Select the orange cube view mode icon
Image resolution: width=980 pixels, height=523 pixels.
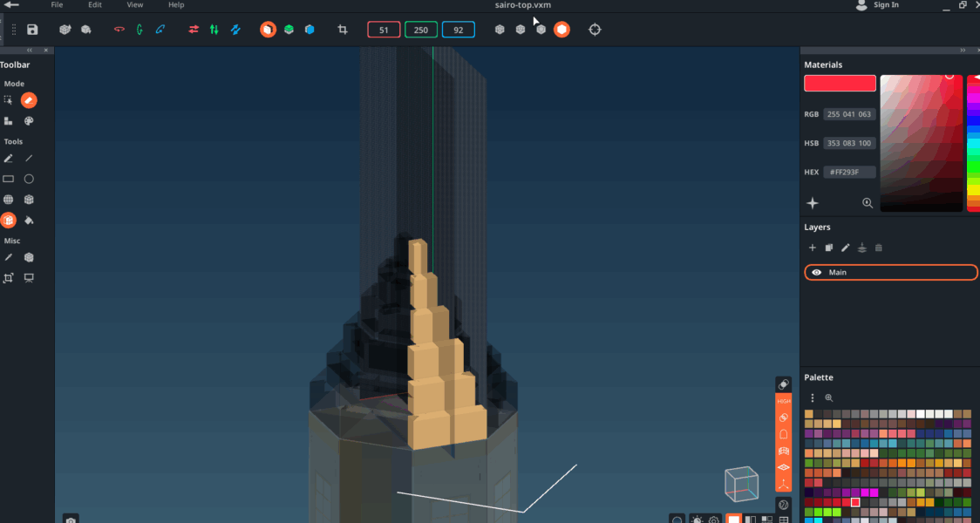(x=269, y=30)
